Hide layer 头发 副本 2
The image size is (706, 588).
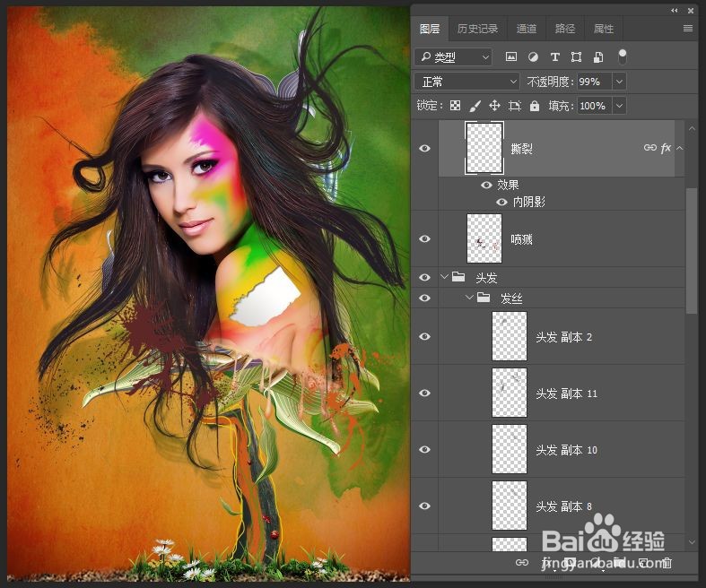point(424,336)
